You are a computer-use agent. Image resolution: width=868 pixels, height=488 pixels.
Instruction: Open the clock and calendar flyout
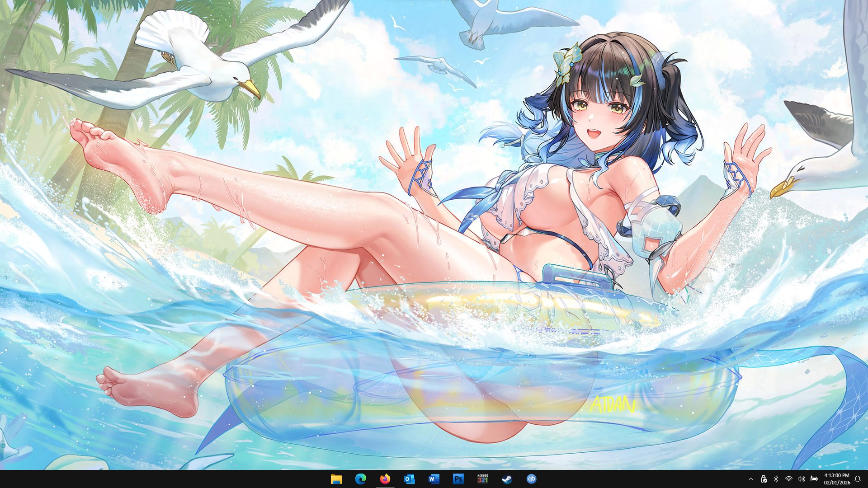click(836, 479)
